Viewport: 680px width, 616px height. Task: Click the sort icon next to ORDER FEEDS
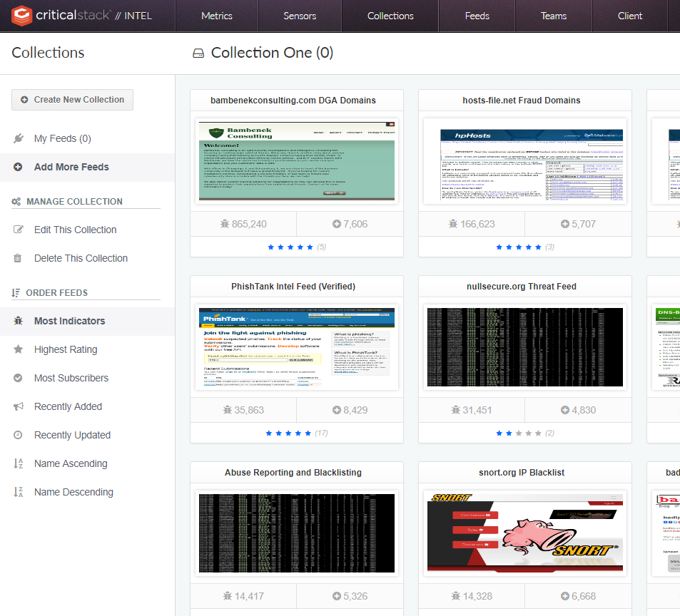point(16,293)
